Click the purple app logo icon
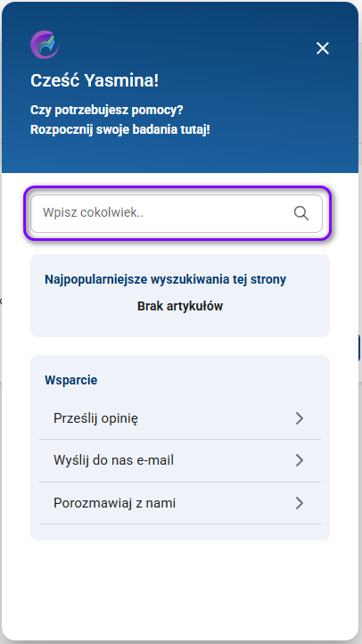Image resolution: width=362 pixels, height=644 pixels. pos(45,45)
